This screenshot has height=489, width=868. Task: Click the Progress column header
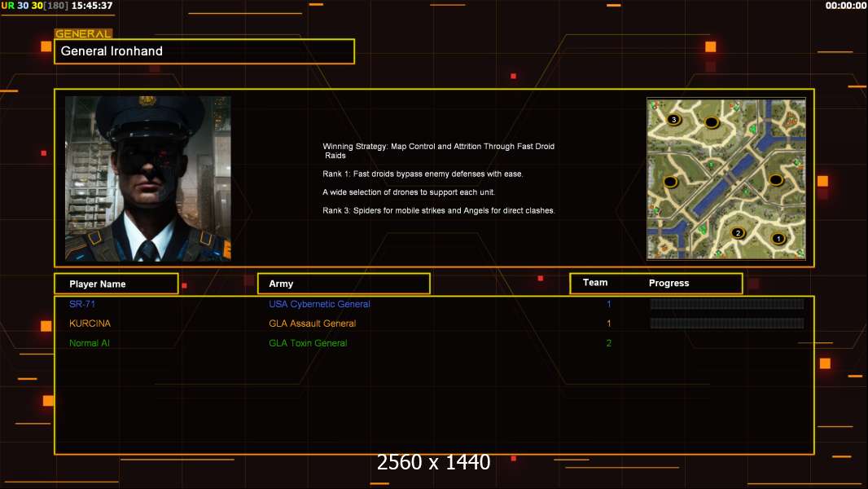669,283
